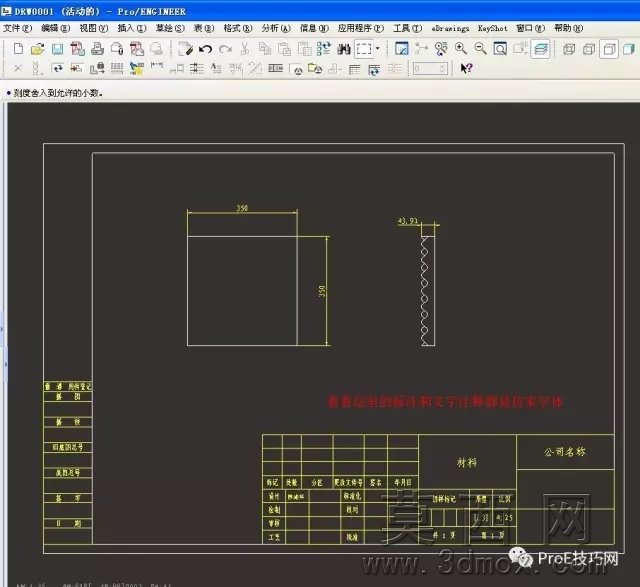Click the Copy icon
Image resolution: width=640 pixels, height=587 pixels.
[265, 49]
